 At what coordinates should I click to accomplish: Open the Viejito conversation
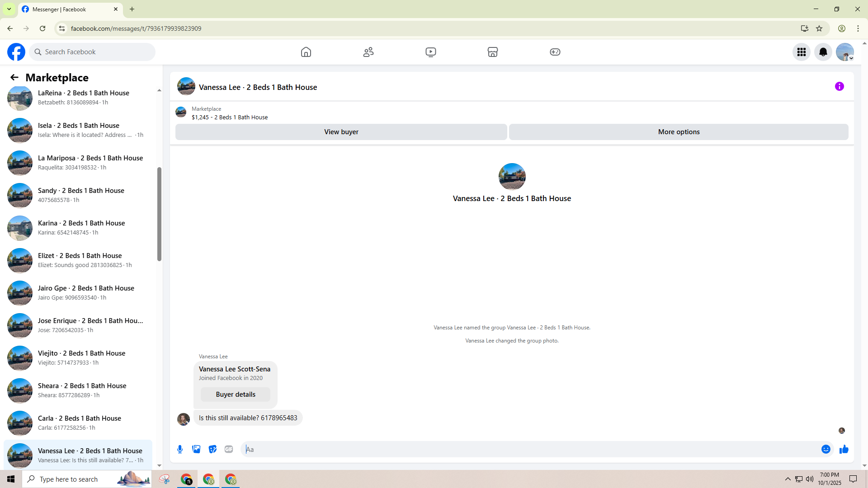78,358
